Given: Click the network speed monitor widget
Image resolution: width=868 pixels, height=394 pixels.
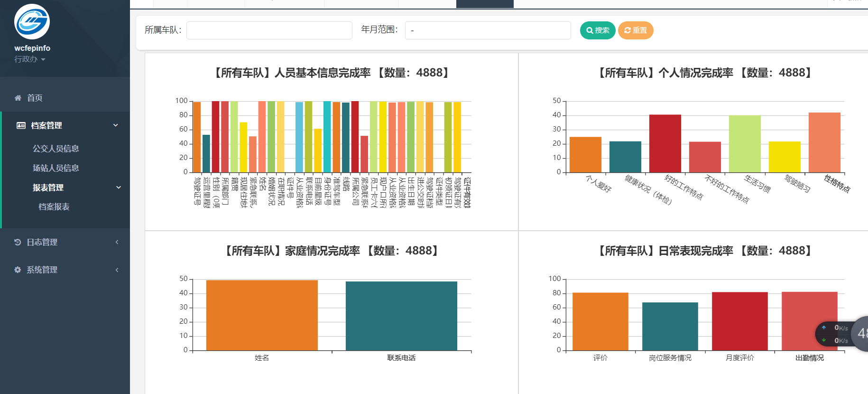Looking at the screenshot, I should point(841,334).
